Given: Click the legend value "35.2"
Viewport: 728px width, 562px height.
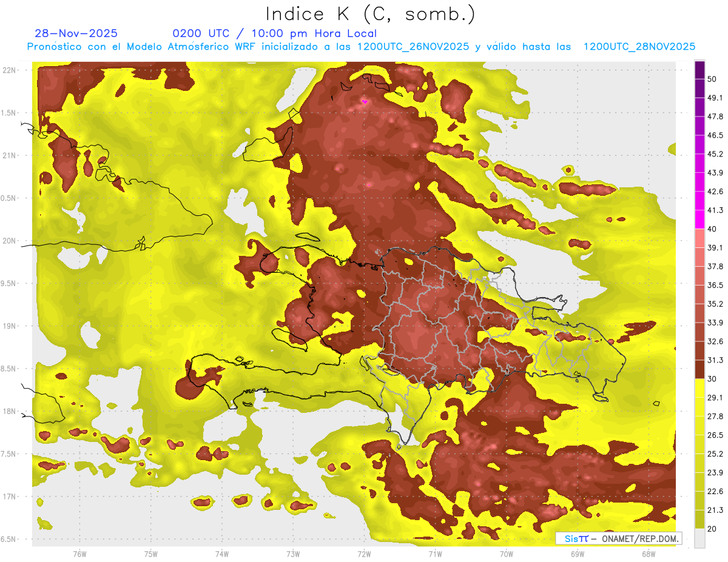Looking at the screenshot, I should point(715,304).
